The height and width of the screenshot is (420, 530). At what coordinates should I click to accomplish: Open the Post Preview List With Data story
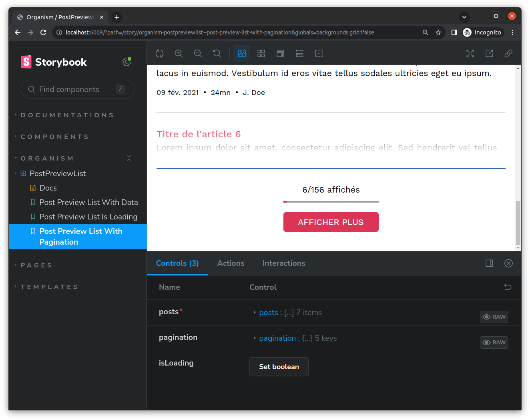88,202
